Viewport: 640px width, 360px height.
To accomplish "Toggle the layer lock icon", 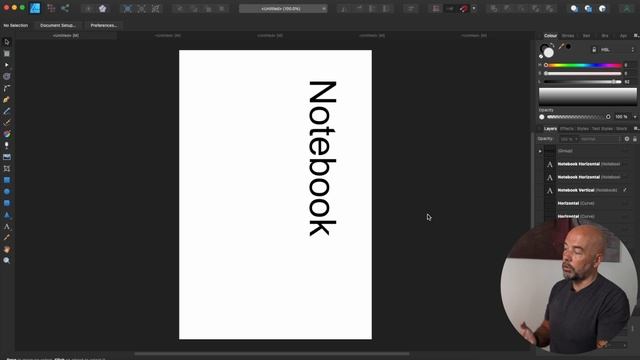I will tap(635, 139).
